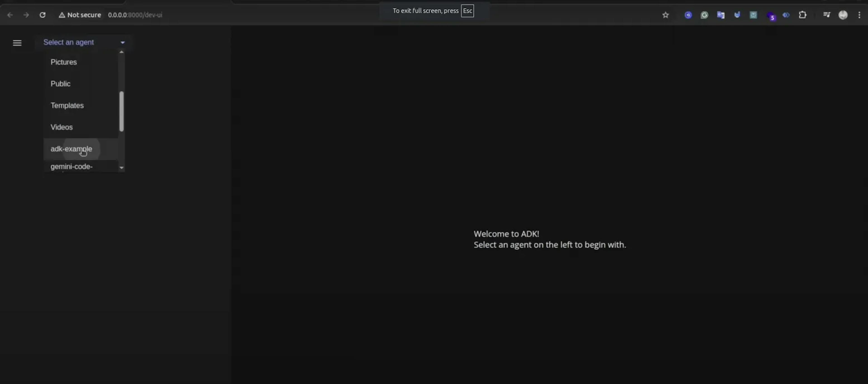Viewport: 868px width, 384px height.
Task: Select Templates in the dropdown
Action: [67, 105]
